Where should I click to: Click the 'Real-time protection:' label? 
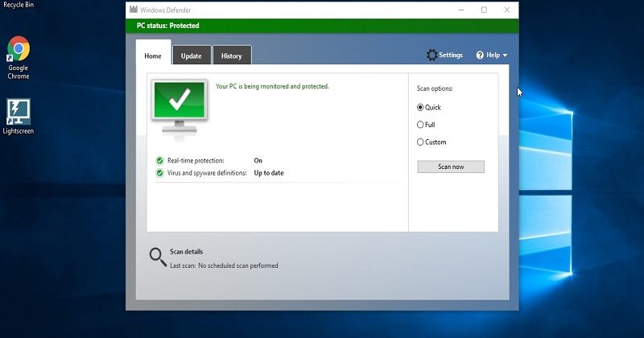pos(196,161)
